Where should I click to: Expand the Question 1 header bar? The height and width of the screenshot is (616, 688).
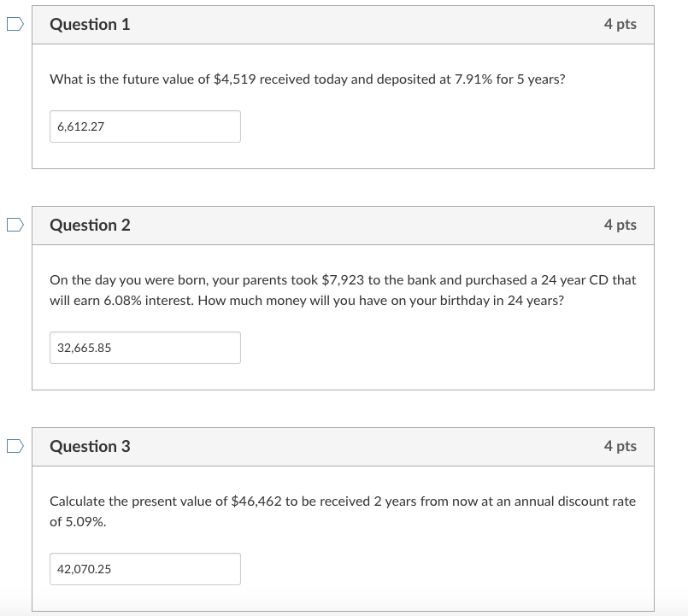(342, 25)
